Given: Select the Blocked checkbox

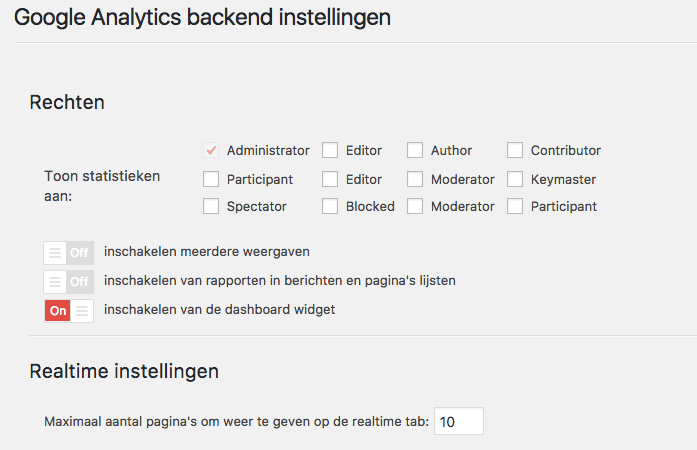Looking at the screenshot, I should [330, 207].
